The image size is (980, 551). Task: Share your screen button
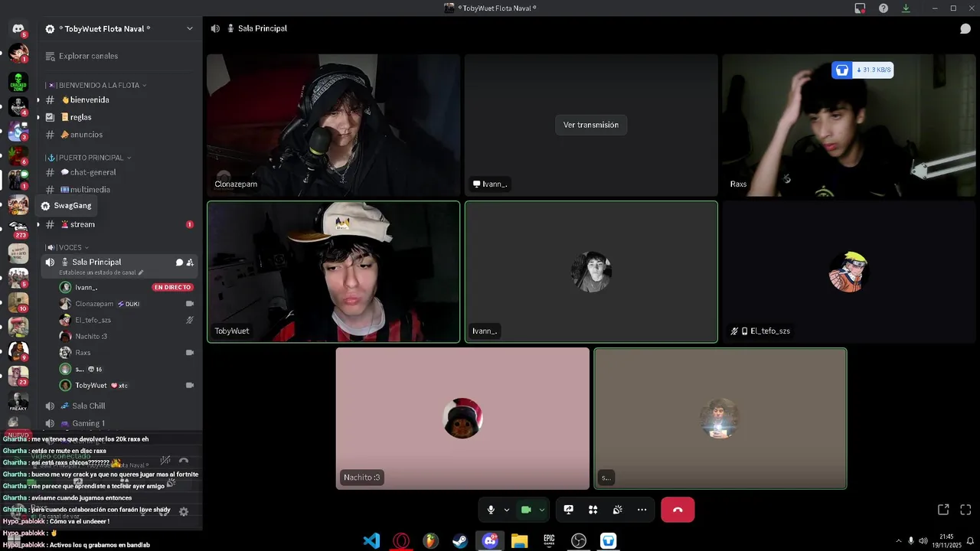[568, 510]
